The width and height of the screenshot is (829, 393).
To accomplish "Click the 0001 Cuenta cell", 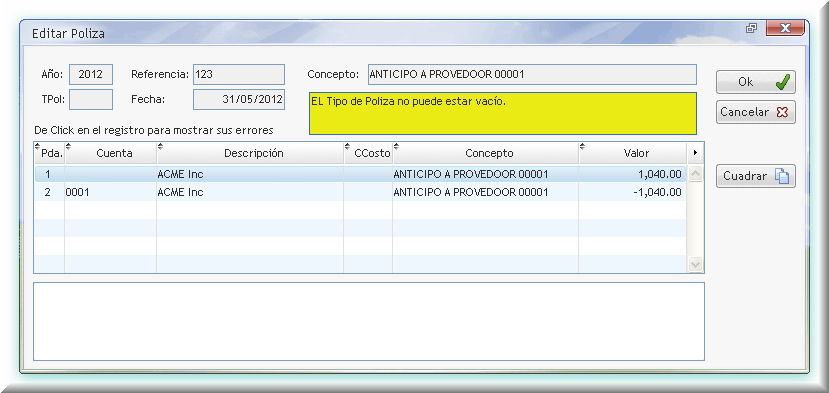I will 110,193.
